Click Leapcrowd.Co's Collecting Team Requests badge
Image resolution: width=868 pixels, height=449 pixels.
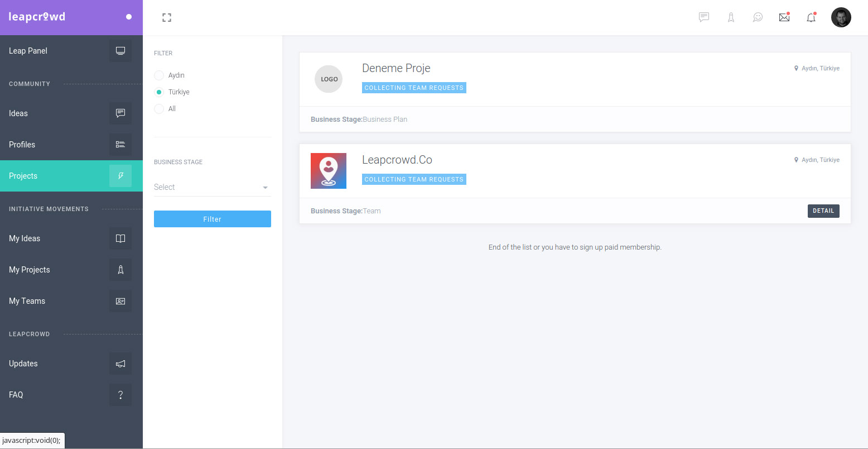point(414,179)
